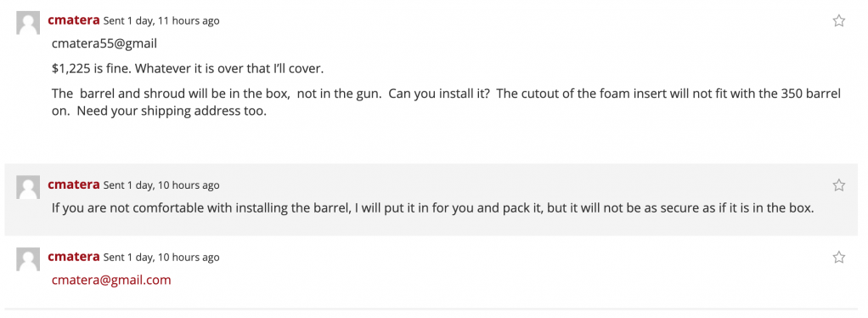Image resolution: width=868 pixels, height=318 pixels.
Task: Open the cmatera@gmail.com email link
Action: tap(111, 280)
